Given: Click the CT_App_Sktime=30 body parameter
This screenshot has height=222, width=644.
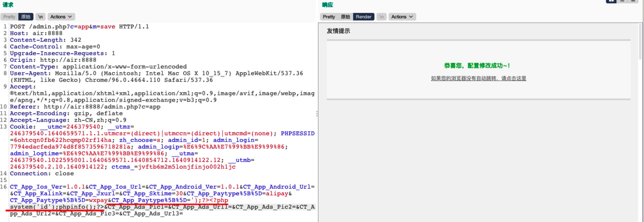Looking at the screenshot, I should (x=153, y=193).
